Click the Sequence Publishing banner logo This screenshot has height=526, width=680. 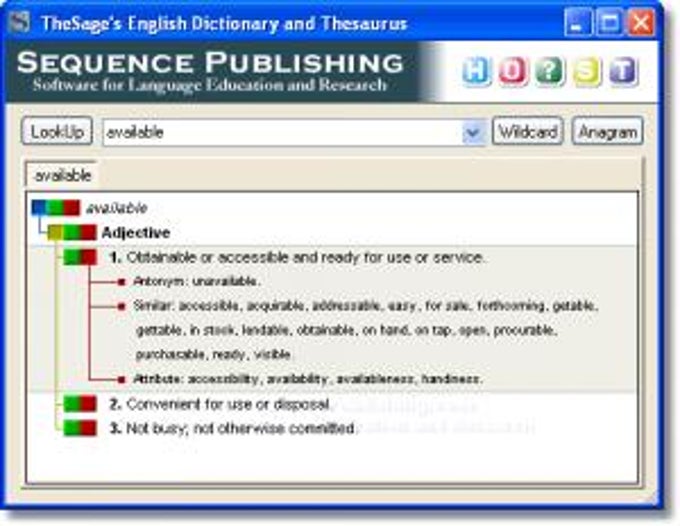211,72
